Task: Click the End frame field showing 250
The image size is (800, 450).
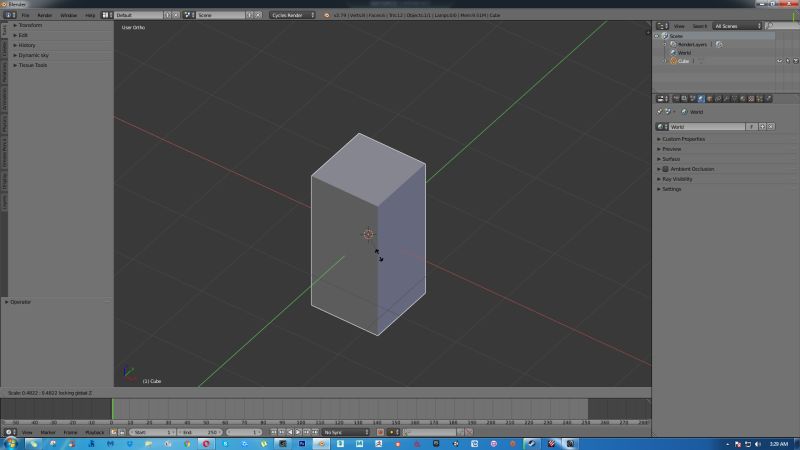Action: 199,432
